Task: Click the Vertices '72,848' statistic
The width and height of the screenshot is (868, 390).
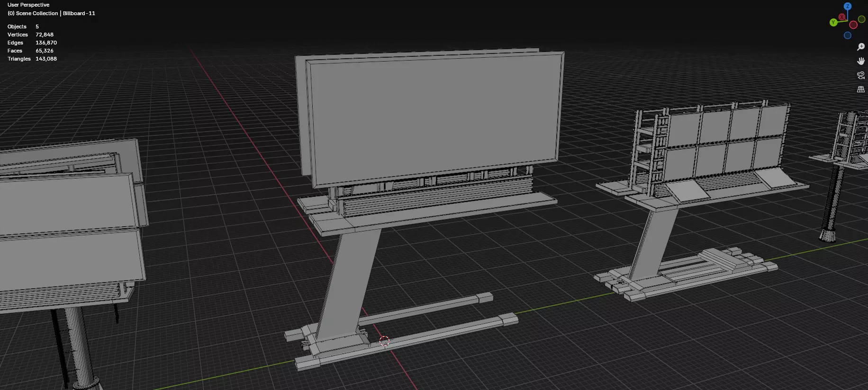Action: click(x=45, y=35)
